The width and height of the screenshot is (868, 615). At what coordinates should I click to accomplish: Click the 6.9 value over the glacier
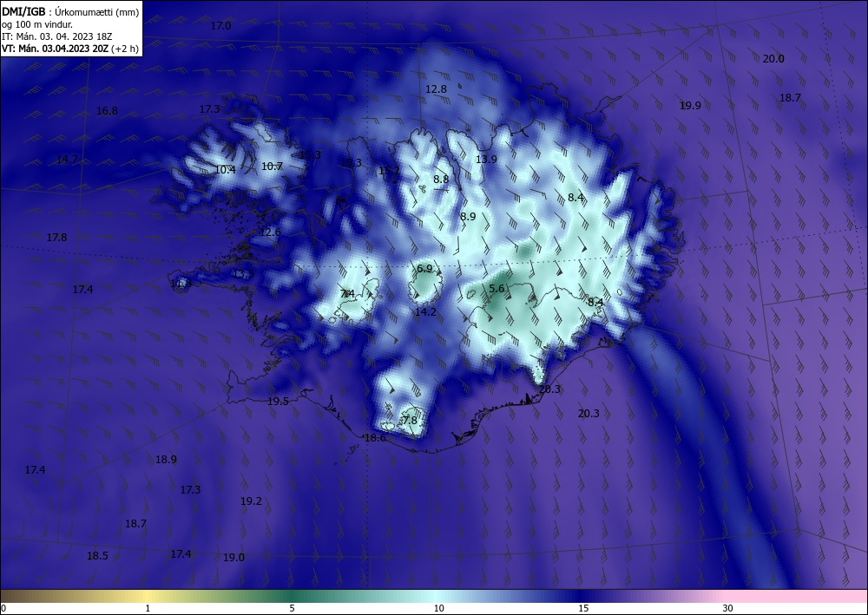tap(424, 269)
